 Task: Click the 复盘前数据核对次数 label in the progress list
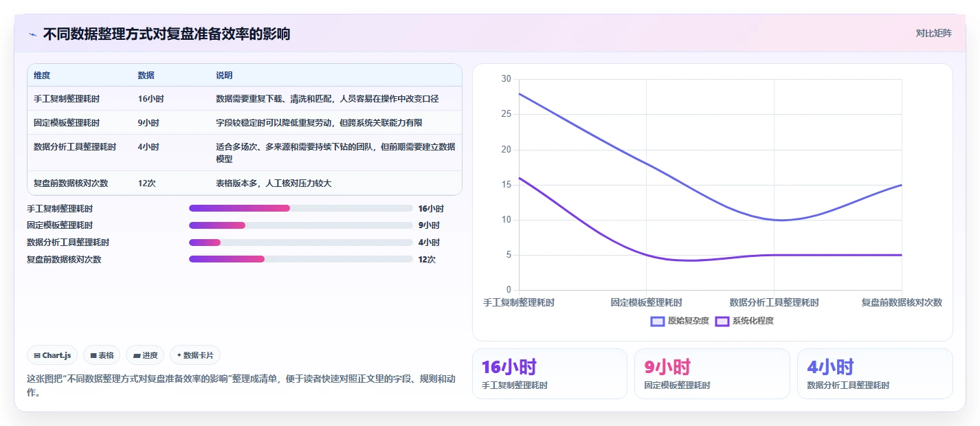[64, 260]
